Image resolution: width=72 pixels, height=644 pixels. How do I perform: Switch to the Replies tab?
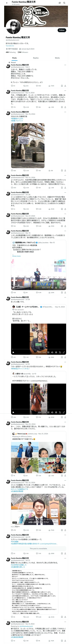(36, 58)
